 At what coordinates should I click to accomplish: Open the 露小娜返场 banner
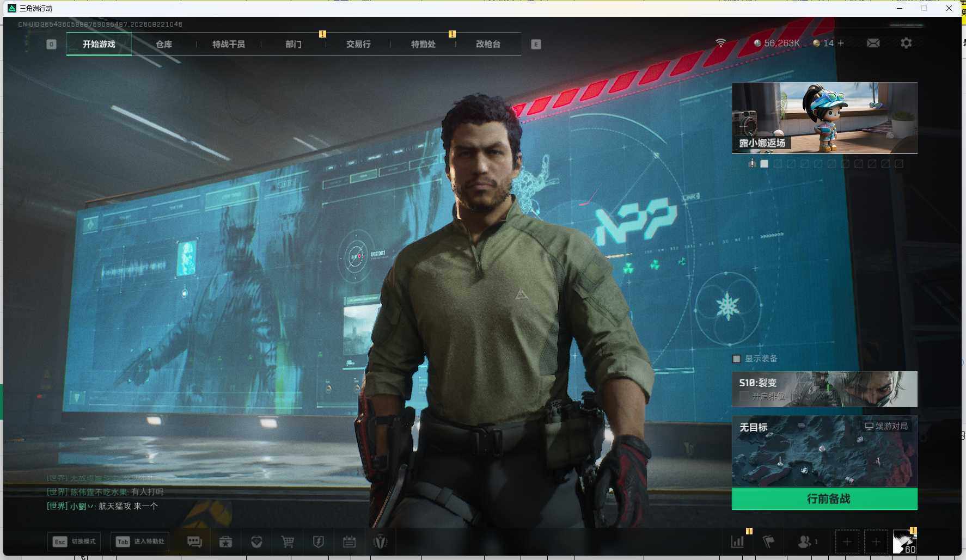point(824,118)
